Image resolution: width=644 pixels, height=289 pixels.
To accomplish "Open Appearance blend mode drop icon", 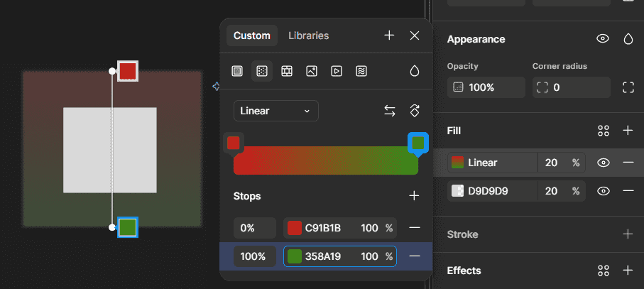I will [628, 39].
